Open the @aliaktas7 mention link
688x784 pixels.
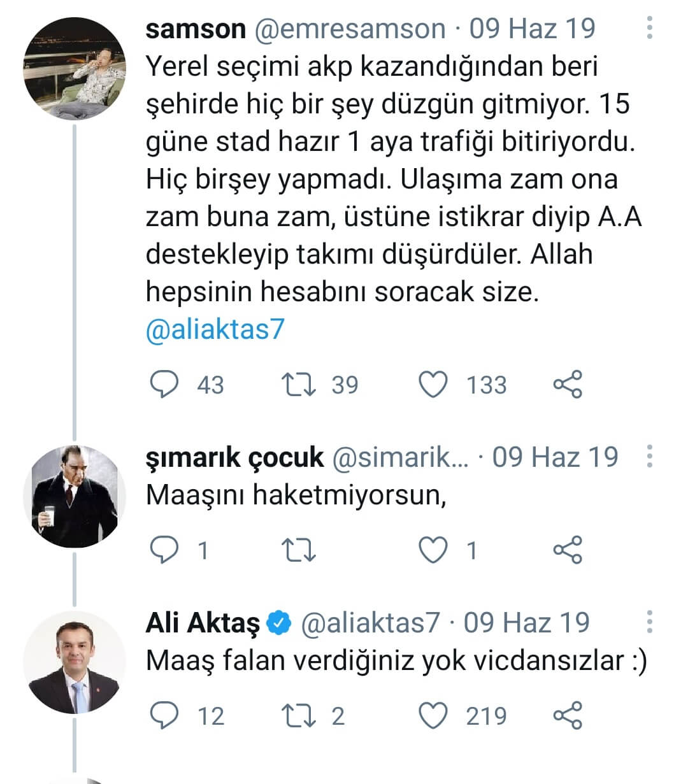pyautogui.click(x=215, y=330)
